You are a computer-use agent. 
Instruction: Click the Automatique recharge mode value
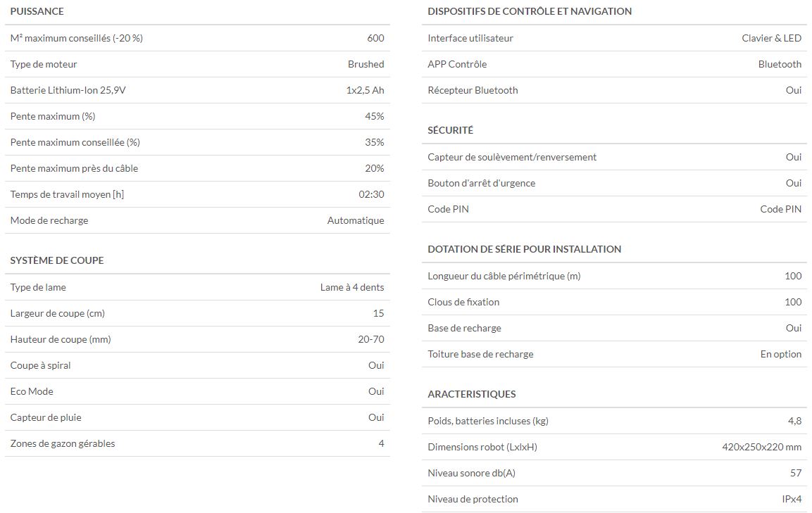click(355, 220)
